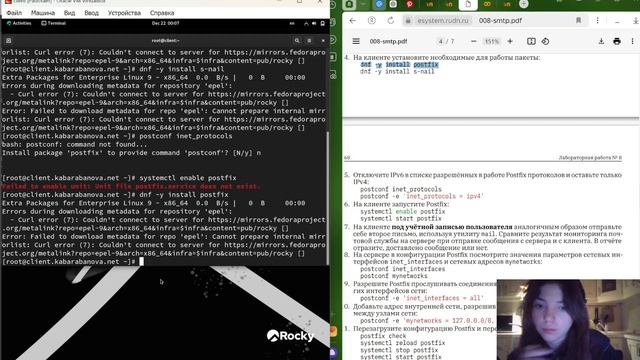Toggle fit-to-page in the PDF toolbar
640x360 pixels.
pyautogui.click(x=531, y=41)
